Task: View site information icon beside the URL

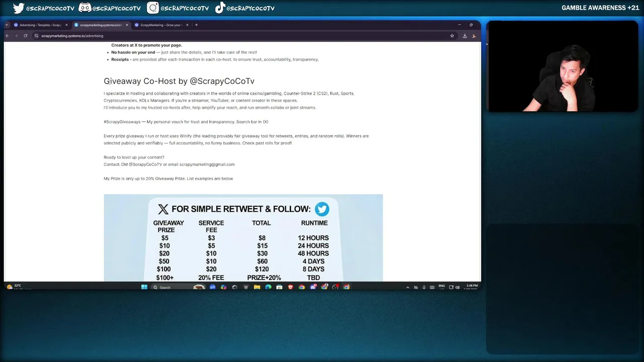Action: pos(36,36)
